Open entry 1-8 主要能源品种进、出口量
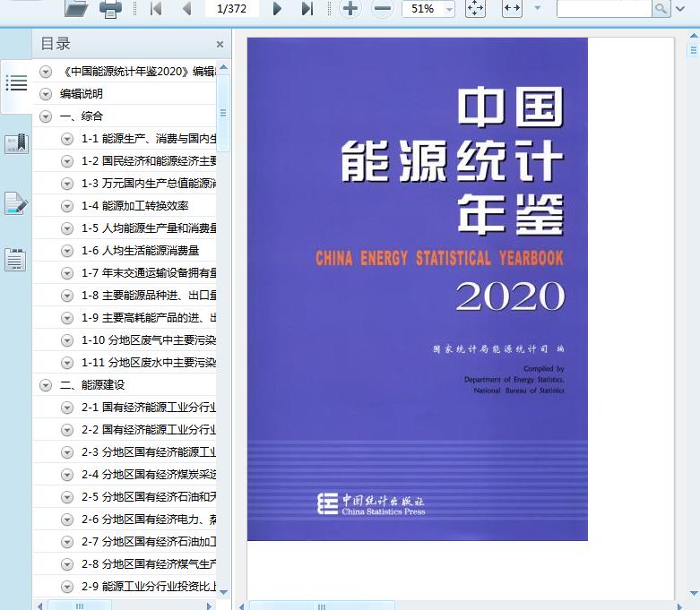The width and height of the screenshot is (700, 610). tap(149, 296)
